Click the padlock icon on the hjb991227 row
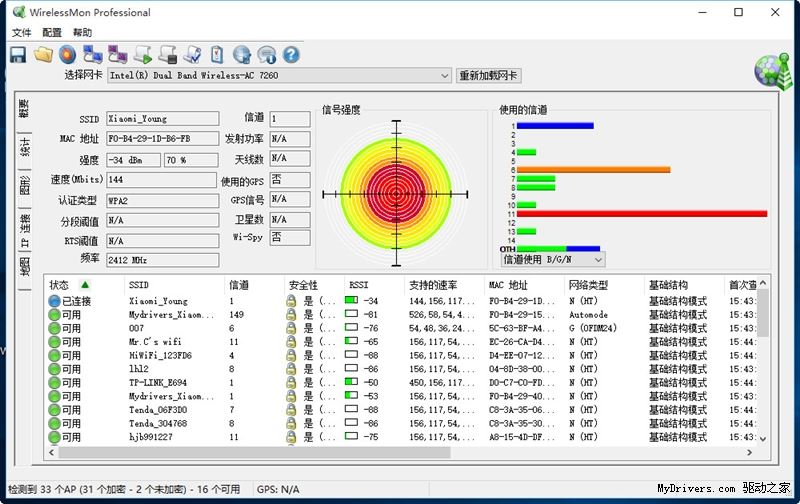Screen dimensions: 800x504 [291, 437]
